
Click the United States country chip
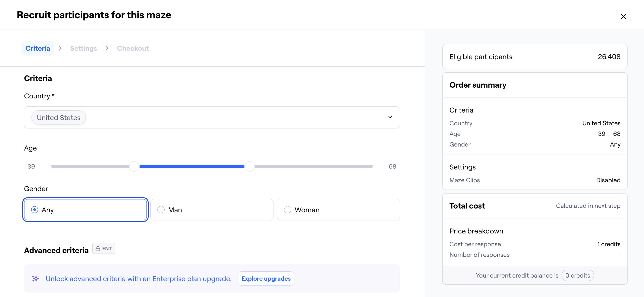[58, 118]
